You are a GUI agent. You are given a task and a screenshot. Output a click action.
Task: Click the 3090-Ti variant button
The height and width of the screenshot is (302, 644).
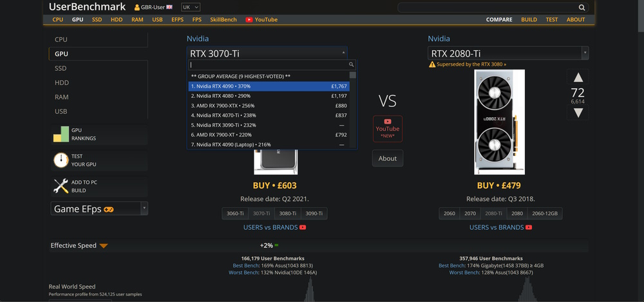pos(314,214)
